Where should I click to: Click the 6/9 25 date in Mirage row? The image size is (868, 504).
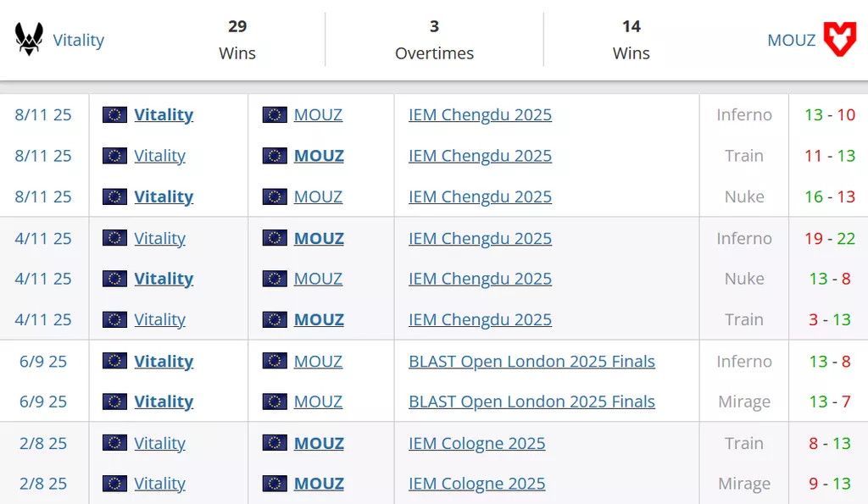coord(43,402)
